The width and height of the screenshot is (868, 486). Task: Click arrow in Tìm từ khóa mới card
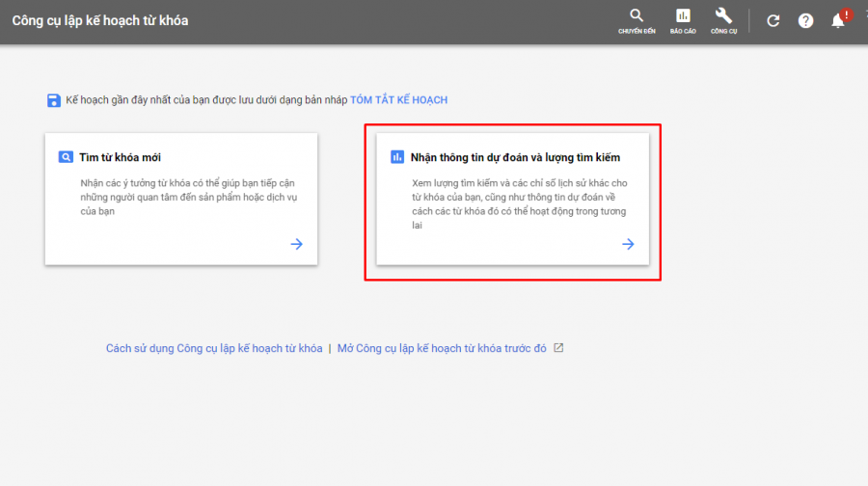[296, 244]
